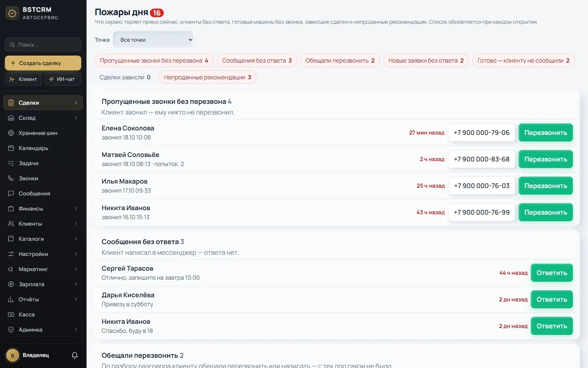Viewport: 588px width, 368px height.
Task: Select the Обещали перезвонить filter chip
Action: pyautogui.click(x=340, y=61)
